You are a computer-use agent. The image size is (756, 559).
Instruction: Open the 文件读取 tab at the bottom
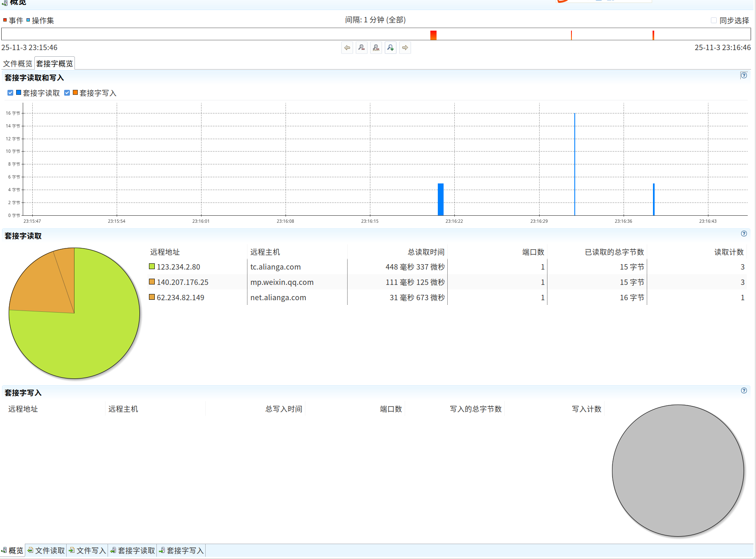tap(46, 551)
